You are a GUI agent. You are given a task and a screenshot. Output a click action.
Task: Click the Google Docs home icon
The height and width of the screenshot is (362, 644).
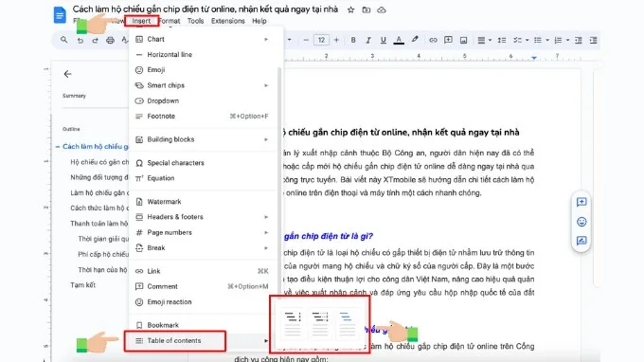[60, 15]
